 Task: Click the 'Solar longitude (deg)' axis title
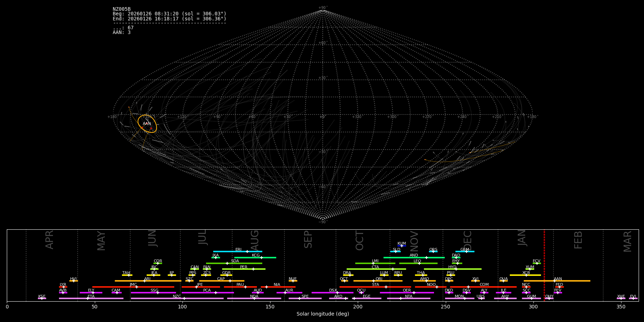323,314
